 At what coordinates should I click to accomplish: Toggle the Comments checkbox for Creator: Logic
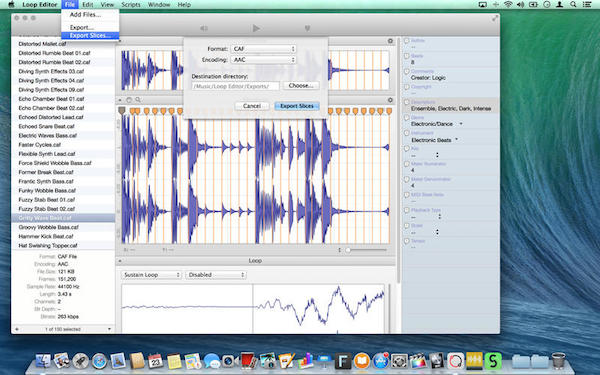[407, 72]
